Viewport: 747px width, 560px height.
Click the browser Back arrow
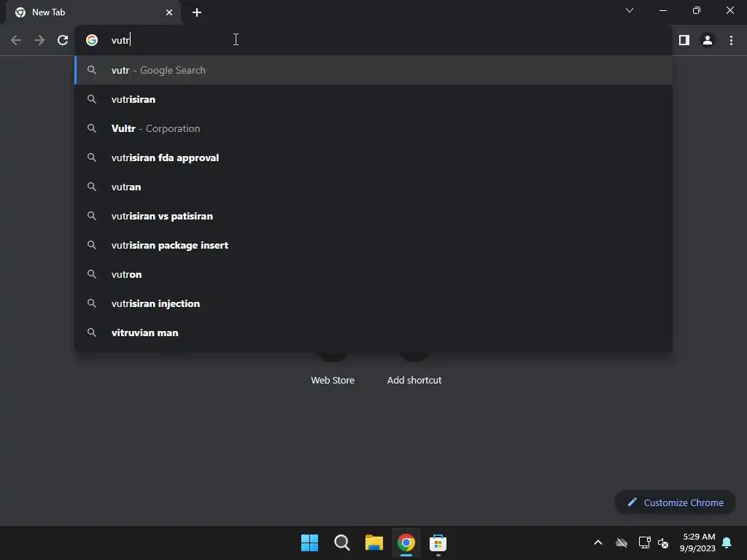pyautogui.click(x=16, y=40)
